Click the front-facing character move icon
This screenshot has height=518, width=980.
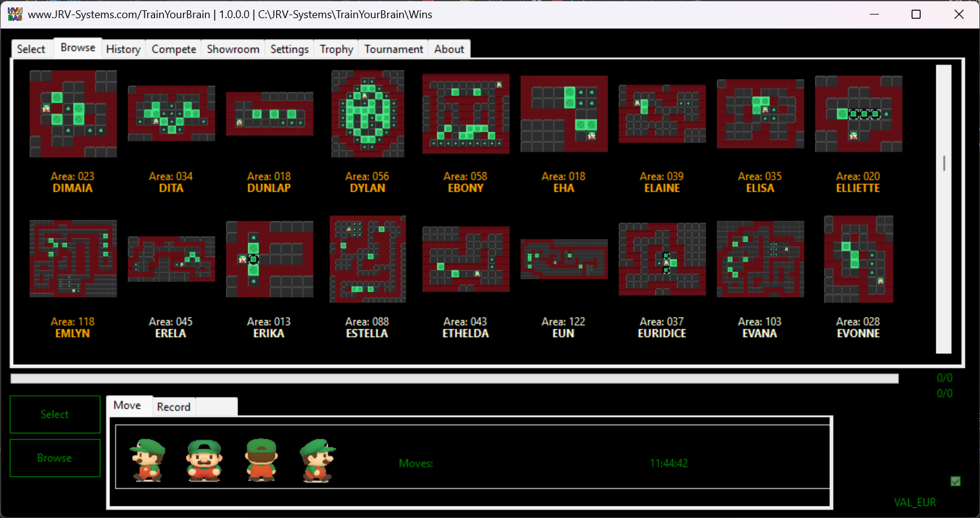tap(204, 461)
